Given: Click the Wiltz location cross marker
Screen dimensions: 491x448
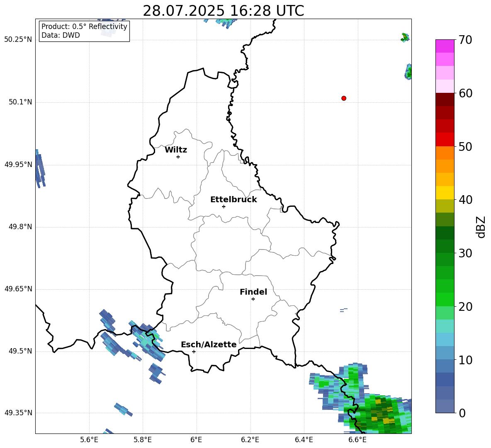Looking at the screenshot, I should click(x=178, y=157).
